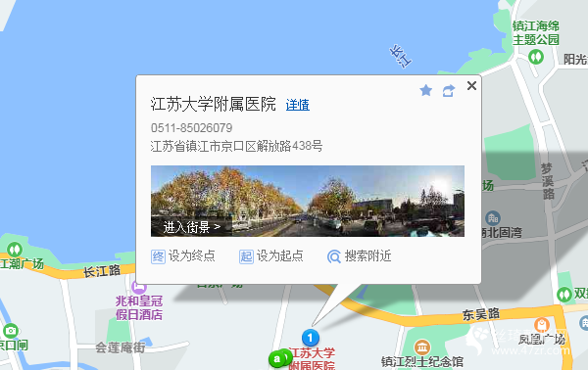
Task: Click the star favorite icon in popup
Action: (x=425, y=90)
